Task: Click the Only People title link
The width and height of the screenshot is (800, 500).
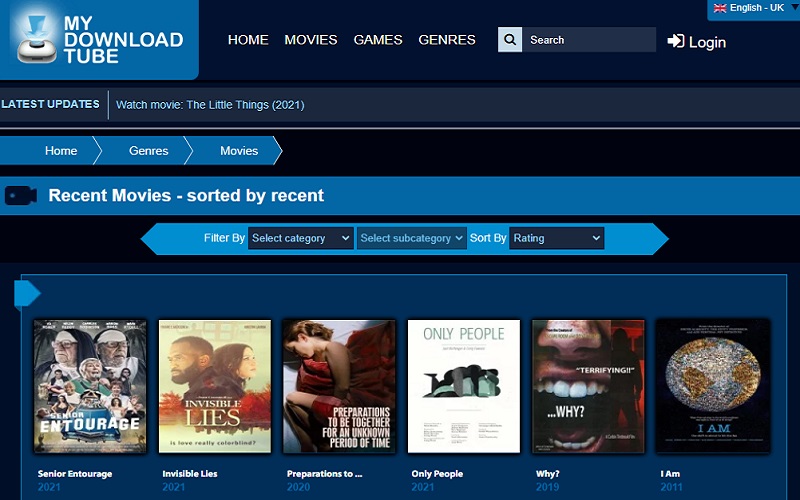Action: tap(437, 473)
